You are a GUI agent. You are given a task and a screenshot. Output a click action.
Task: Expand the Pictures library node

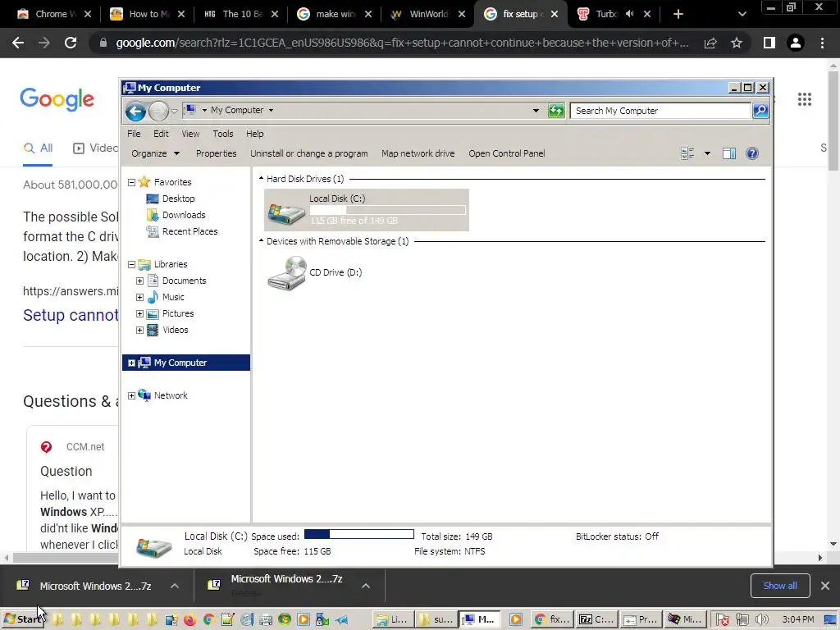[139, 314]
